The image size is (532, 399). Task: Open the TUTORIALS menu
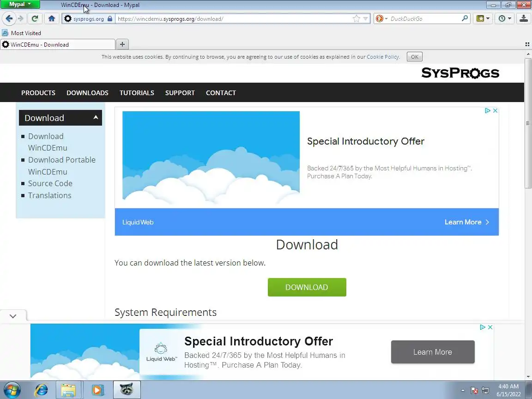click(137, 93)
